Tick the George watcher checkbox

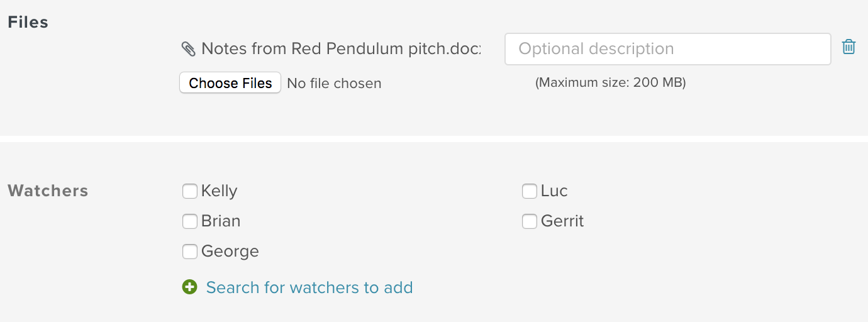tap(190, 252)
